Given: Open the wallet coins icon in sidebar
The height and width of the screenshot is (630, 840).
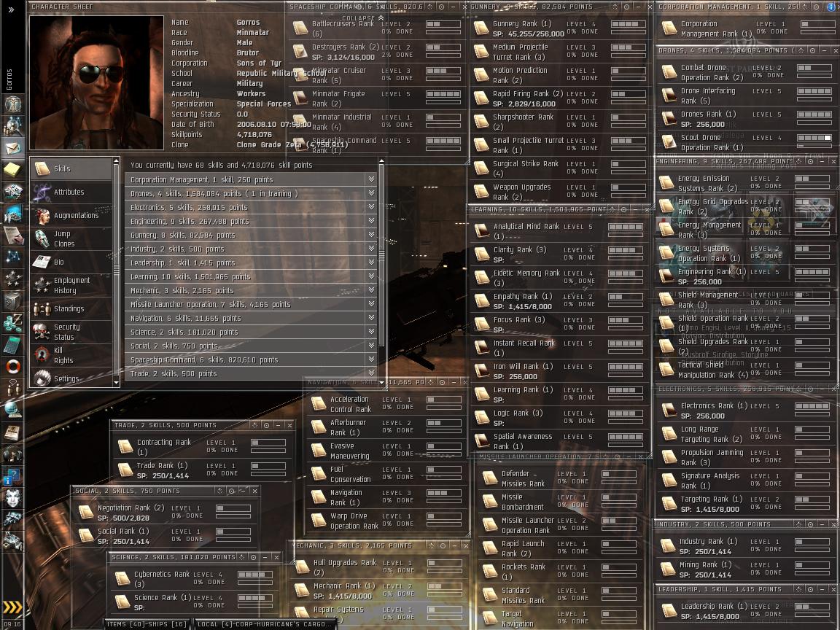Looking at the screenshot, I should click(x=12, y=322).
